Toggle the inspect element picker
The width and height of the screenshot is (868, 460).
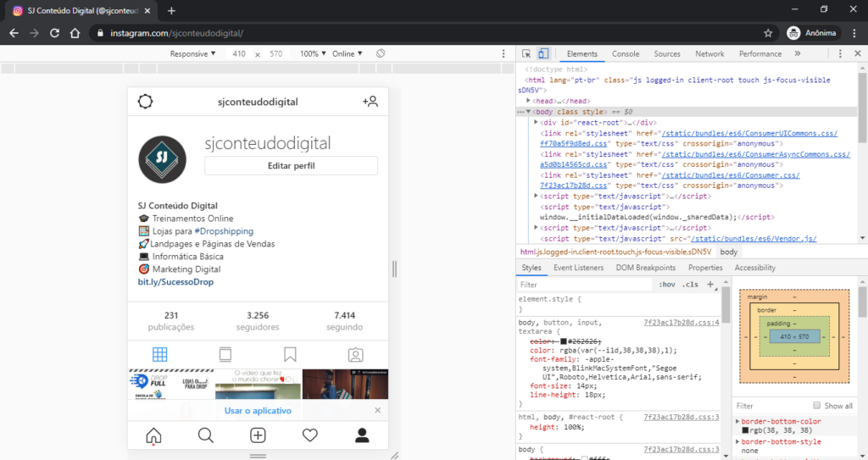pyautogui.click(x=526, y=53)
